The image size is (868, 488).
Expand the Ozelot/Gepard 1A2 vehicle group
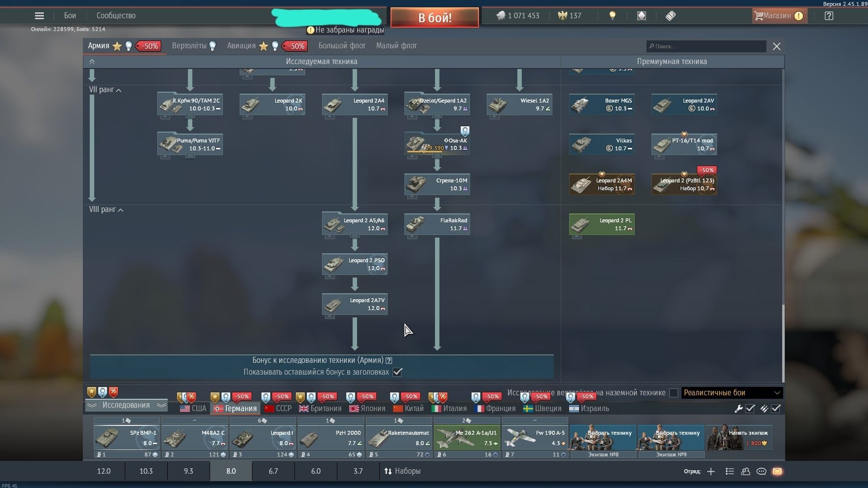[437, 116]
